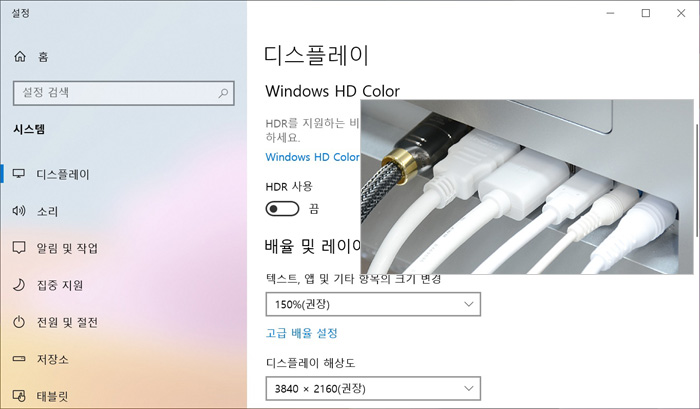Viewport: 700px width, 409px height.
Task: Open the Windows HD Color settings link
Action: click(312, 157)
